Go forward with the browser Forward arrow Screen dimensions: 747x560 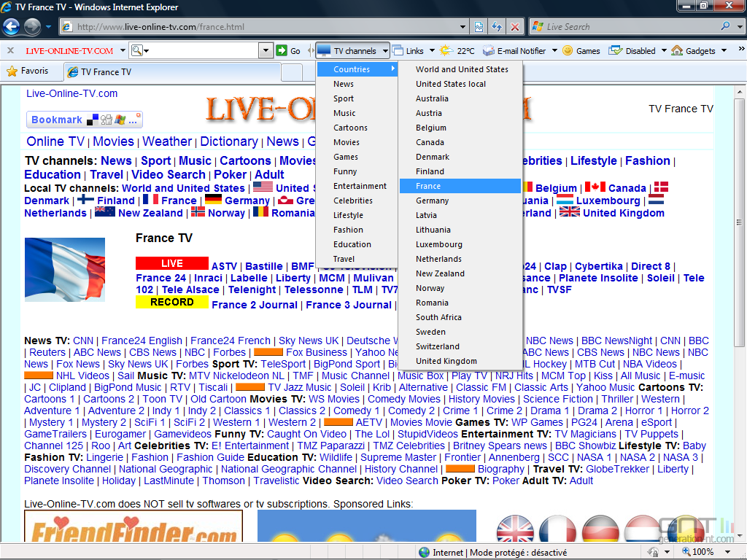32,27
